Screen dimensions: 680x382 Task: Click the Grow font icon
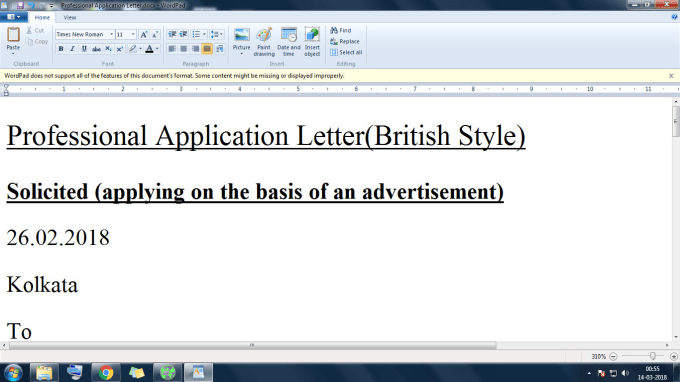(144, 34)
